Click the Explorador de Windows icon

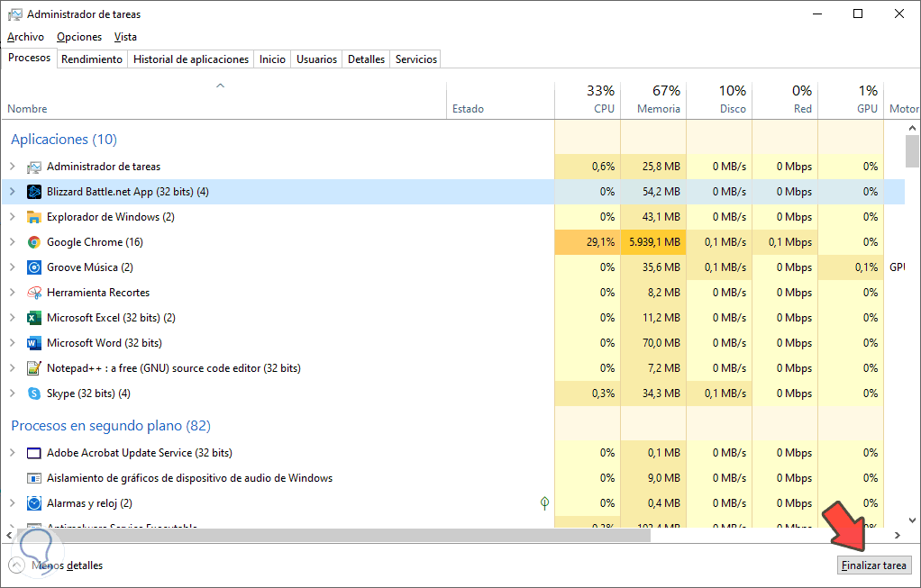[33, 216]
